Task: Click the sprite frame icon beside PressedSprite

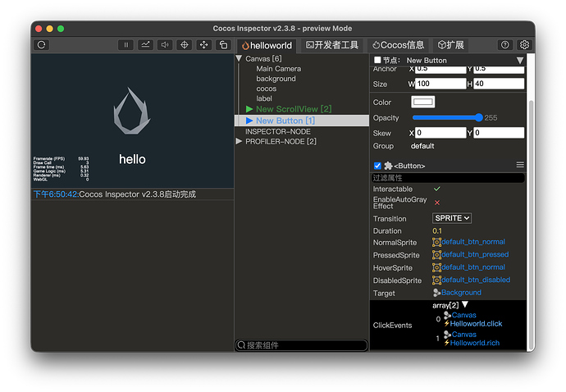Action: [436, 255]
